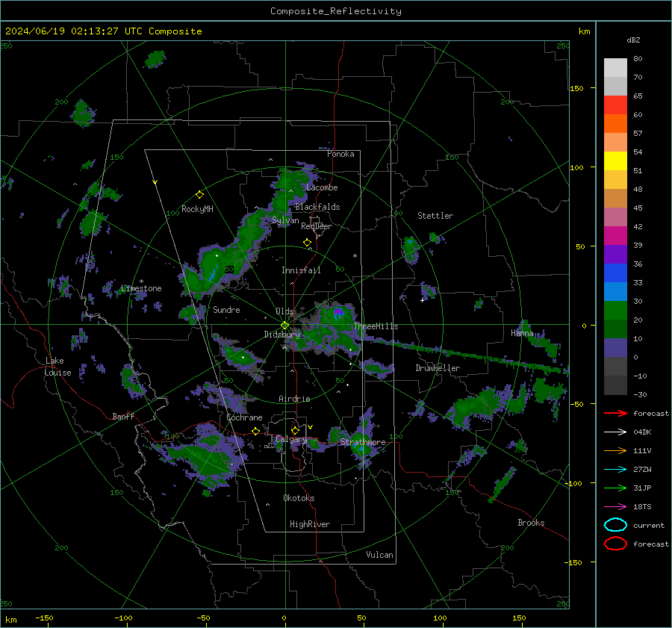
Task: Click the yellow diamond marker near RedDeer
Action: (x=307, y=243)
